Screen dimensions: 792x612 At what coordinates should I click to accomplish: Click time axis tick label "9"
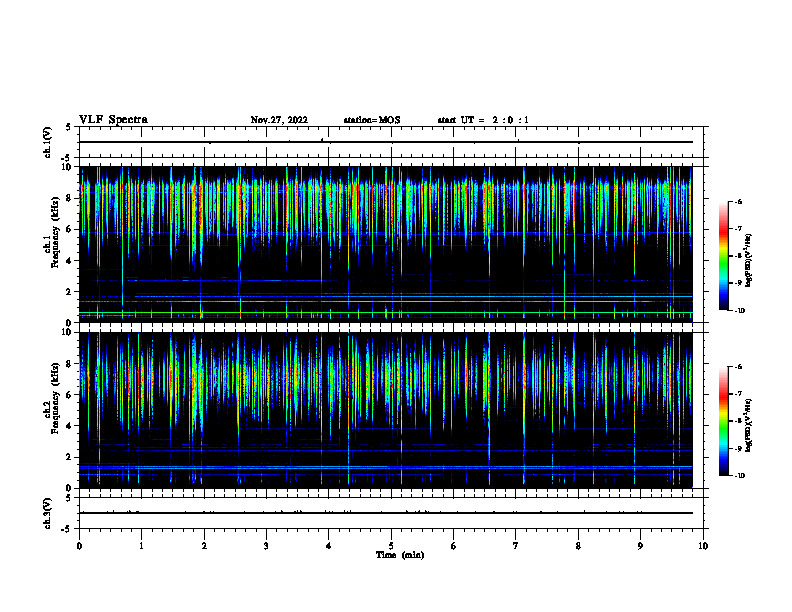tap(640, 546)
